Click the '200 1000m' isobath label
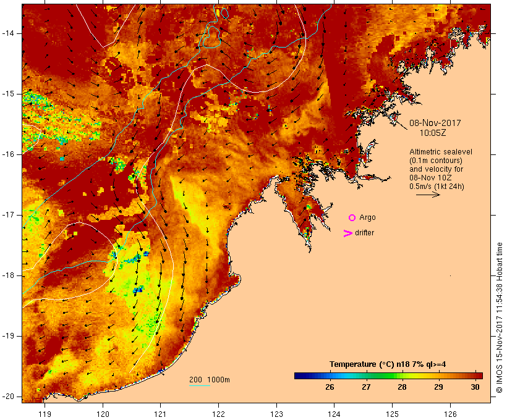This screenshot has width=507, height=420. [x=210, y=380]
